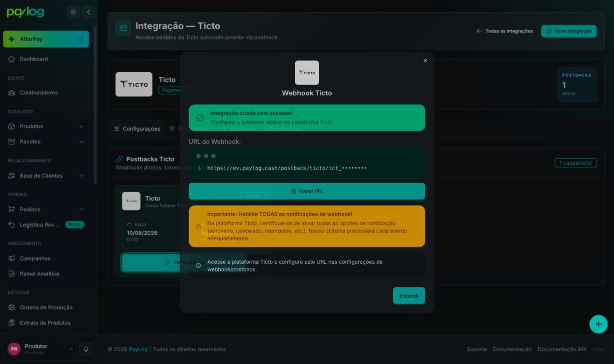Open Logística Reversa menu item
This screenshot has height=364, width=614.
coord(46,225)
